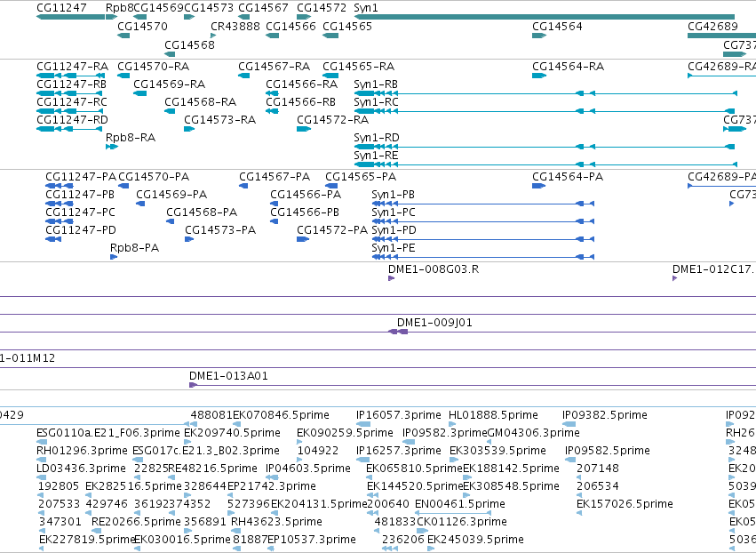
Task: Open the Rpb8-RA transcript label
Action: (x=131, y=138)
